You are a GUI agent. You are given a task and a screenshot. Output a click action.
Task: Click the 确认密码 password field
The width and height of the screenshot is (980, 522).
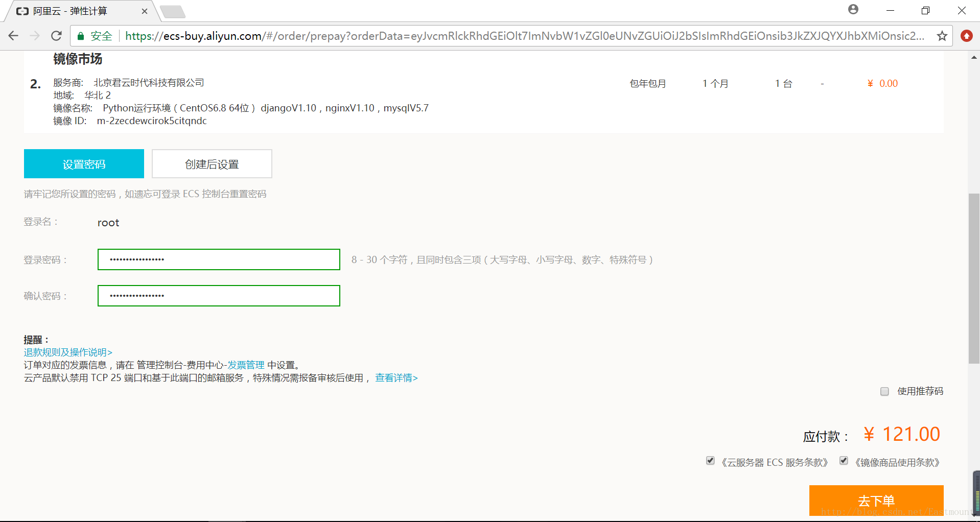point(219,296)
